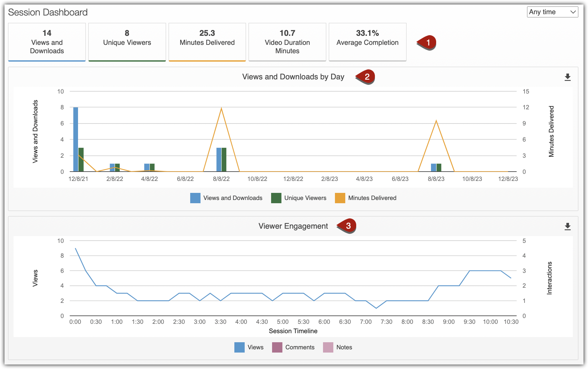Toggle the Views legend swatch in Viewer Engagement
Viewport: 588px width, 369px height.
pyautogui.click(x=240, y=347)
